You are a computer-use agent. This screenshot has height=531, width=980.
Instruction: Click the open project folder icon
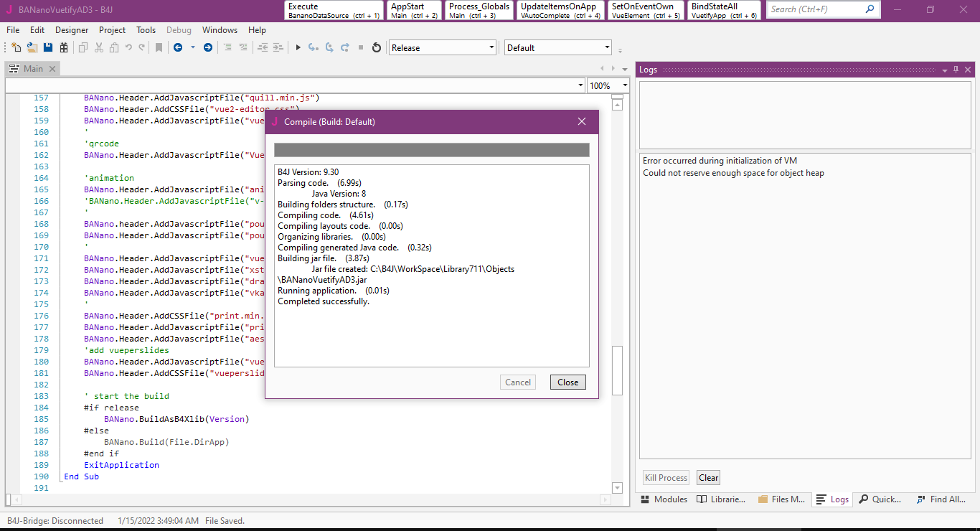(x=32, y=48)
